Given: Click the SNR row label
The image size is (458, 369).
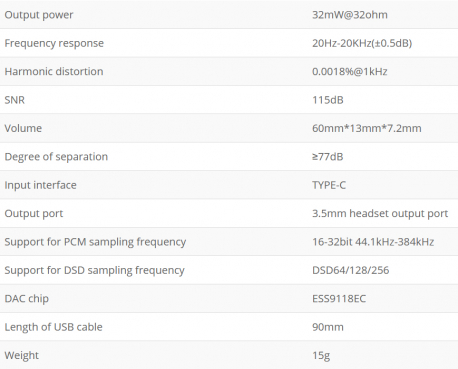Looking at the screenshot, I should point(14,100).
